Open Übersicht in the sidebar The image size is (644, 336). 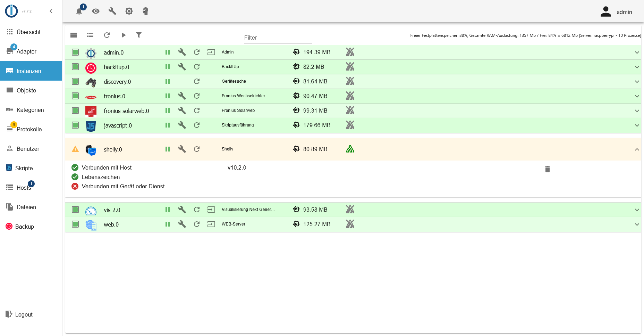coord(31,32)
